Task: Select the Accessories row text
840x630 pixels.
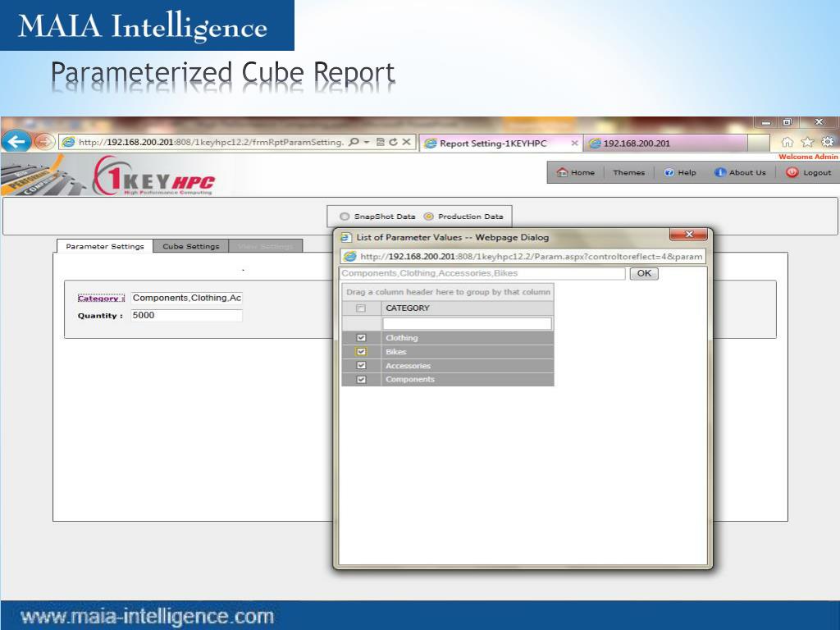Action: point(408,365)
